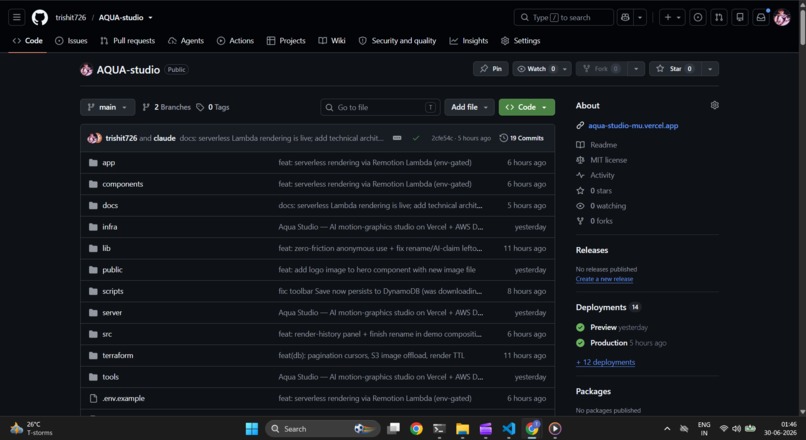Click Create a new release link
This screenshot has height=440, width=806.
point(604,279)
